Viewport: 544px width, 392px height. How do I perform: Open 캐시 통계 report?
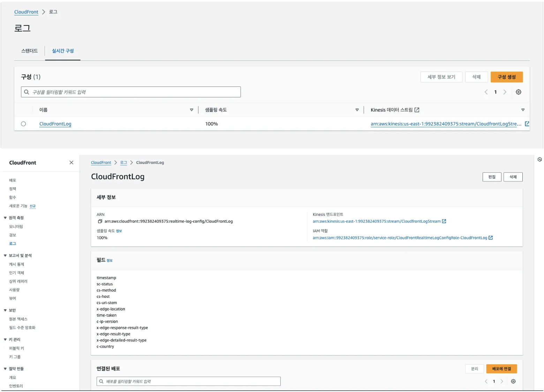pyautogui.click(x=16, y=264)
